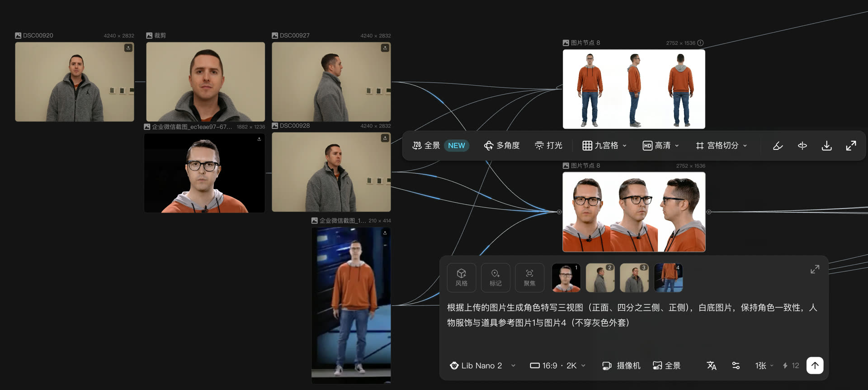Screen dimensions: 868x390
Task: Open the parameter sliders settings icon
Action: click(736, 366)
